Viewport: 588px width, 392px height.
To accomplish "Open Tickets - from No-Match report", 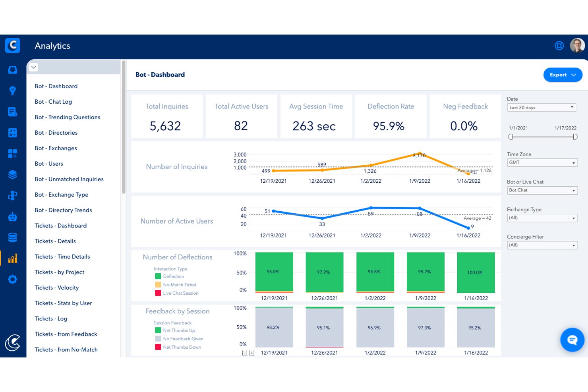I will click(x=66, y=350).
